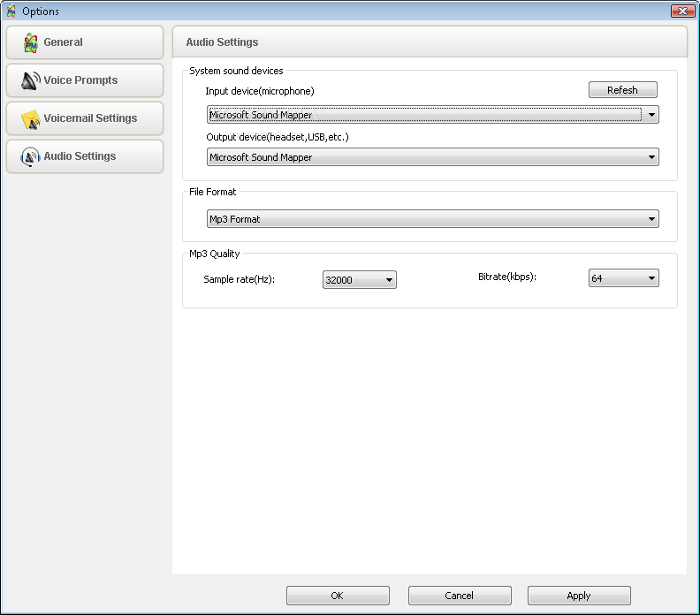
Task: Click the Voice Prompts speaker icon
Action: coord(31,80)
